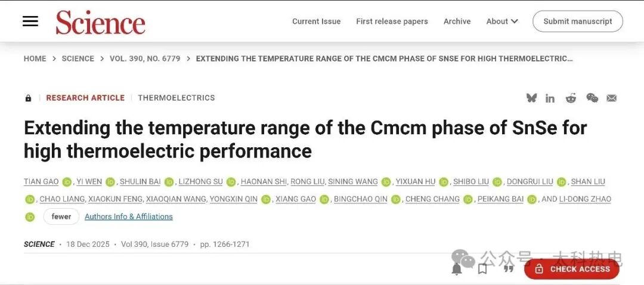
Task: Bookmark this article
Action: click(482, 269)
